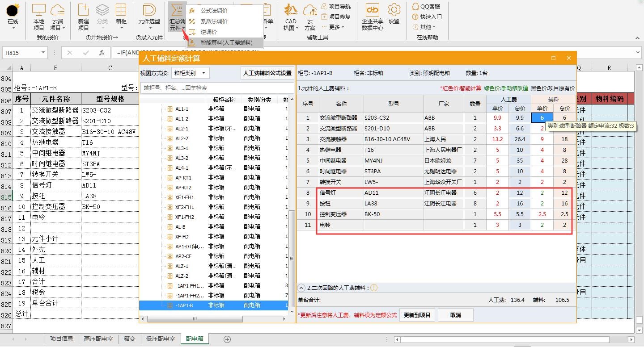Click the -1AP1-B cabinet row icon
Viewport: 644px width, 347px height.
(x=169, y=305)
